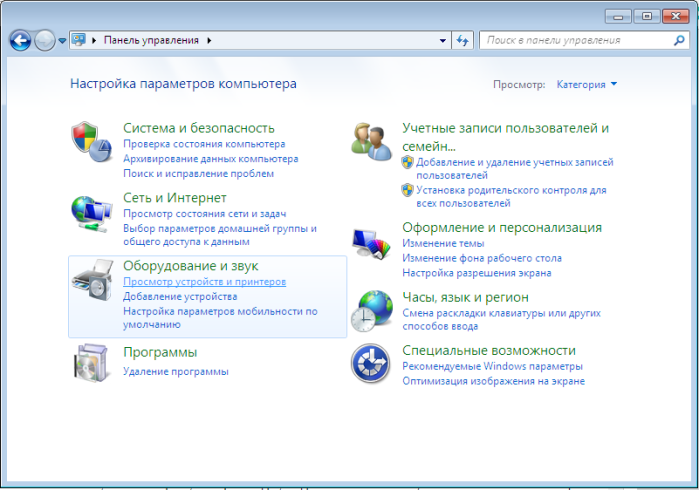Viewport: 699px width, 490px height.
Task: Expand arrow after Панель управления breadcrumb
Action: click(x=209, y=41)
